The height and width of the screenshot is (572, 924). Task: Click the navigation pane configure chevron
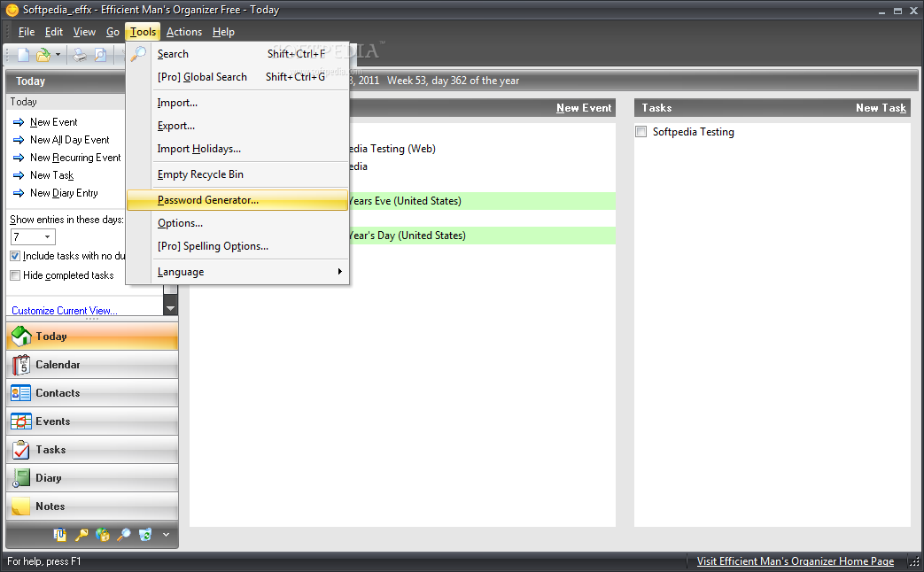(x=167, y=534)
